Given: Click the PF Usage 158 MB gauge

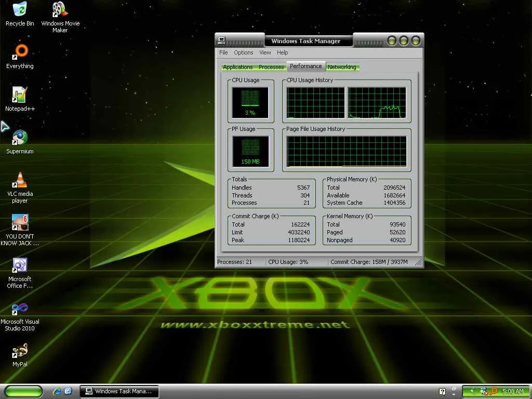Looking at the screenshot, I should point(250,151).
